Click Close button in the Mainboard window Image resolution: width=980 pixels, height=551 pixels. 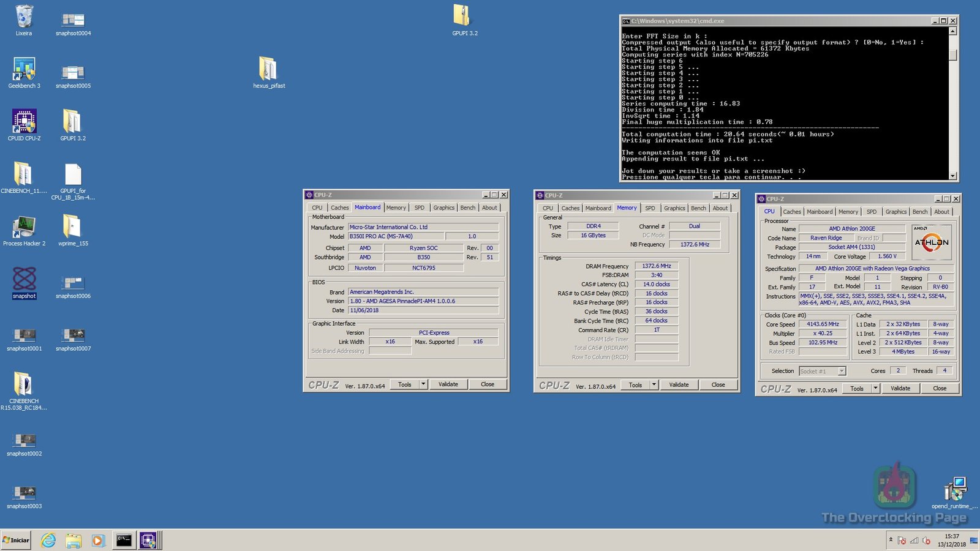[488, 384]
